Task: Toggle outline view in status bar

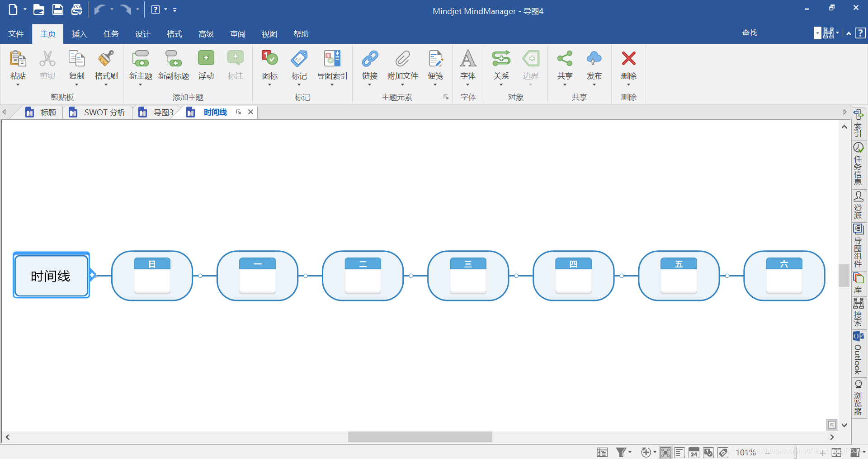Action: pos(679,452)
